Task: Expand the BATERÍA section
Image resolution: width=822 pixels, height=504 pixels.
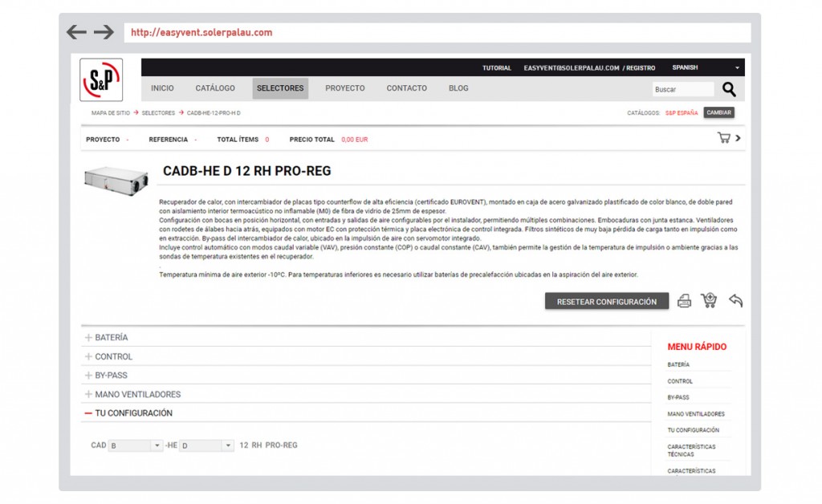Action: click(366, 338)
